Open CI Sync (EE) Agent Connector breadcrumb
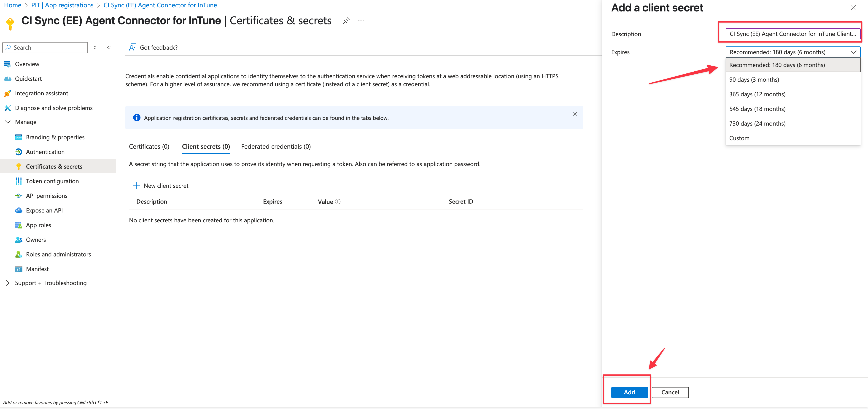Viewport: 868px width, 409px height. click(160, 5)
